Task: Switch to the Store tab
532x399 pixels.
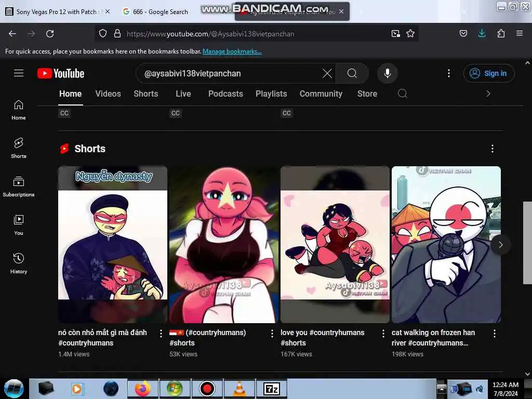Action: click(367, 94)
